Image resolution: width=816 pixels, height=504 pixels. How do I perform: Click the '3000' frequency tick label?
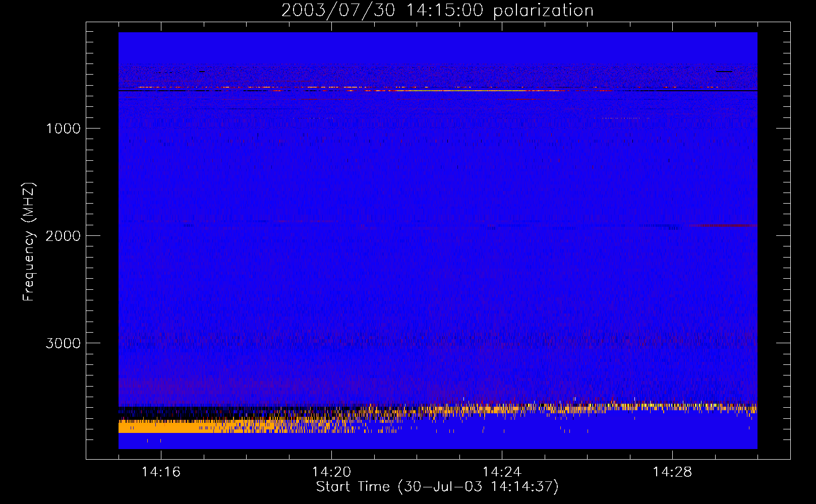[x=63, y=343]
